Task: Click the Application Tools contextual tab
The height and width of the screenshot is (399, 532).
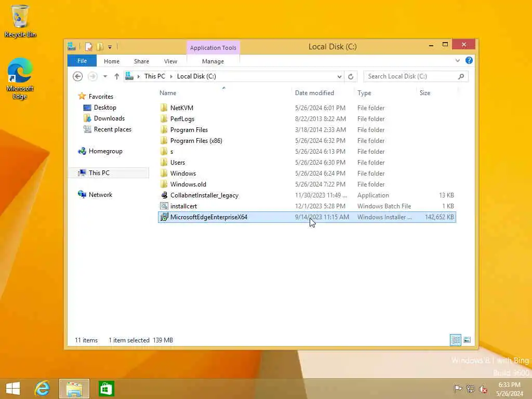Action: 213,48
